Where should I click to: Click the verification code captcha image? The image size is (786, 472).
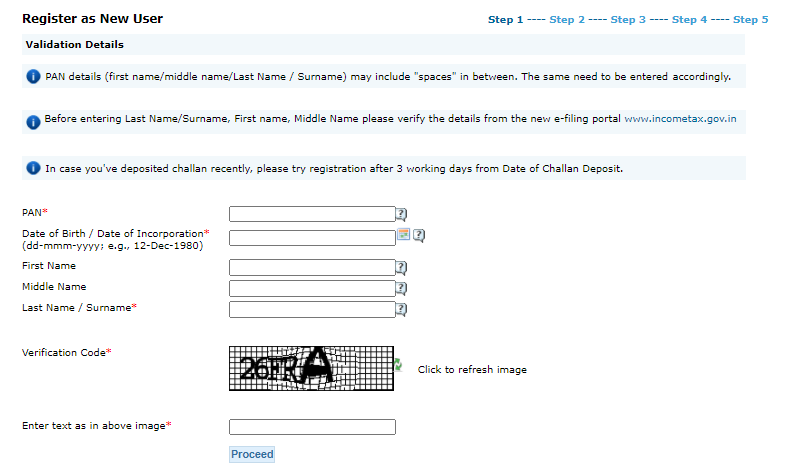(x=311, y=368)
